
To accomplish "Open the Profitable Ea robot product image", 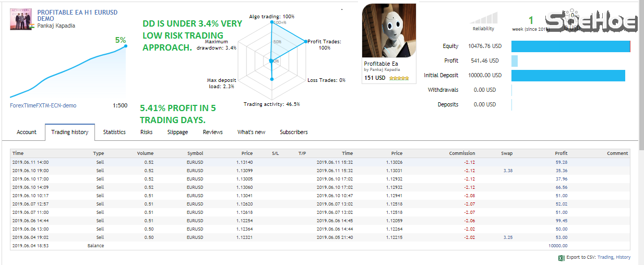I will click(x=389, y=31).
